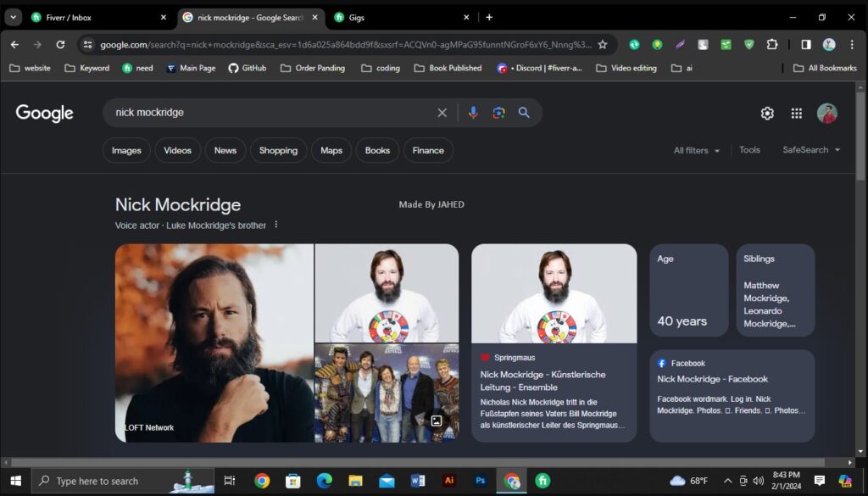Open the notification center icon
Image resolution: width=868 pixels, height=496 pixels.
[820, 481]
